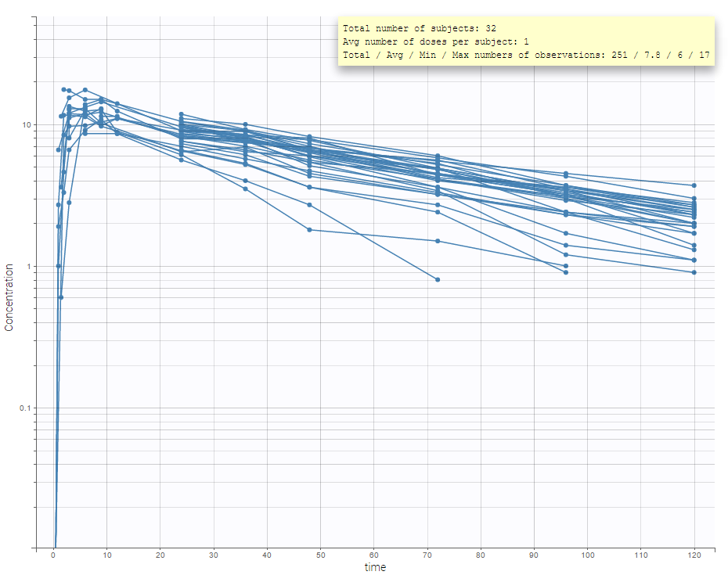Click the y-axis tick label 10
The image size is (728, 575).
point(26,125)
